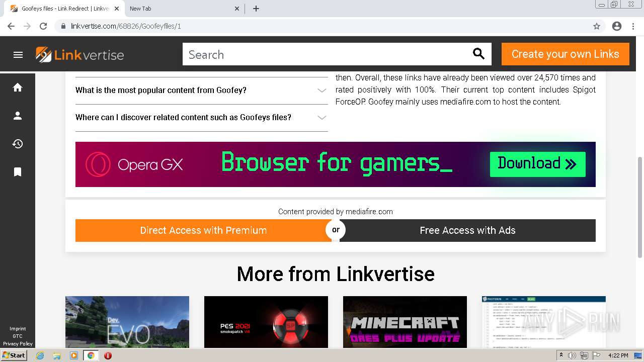
Task: Open the sidebar history icon
Action: [18, 144]
